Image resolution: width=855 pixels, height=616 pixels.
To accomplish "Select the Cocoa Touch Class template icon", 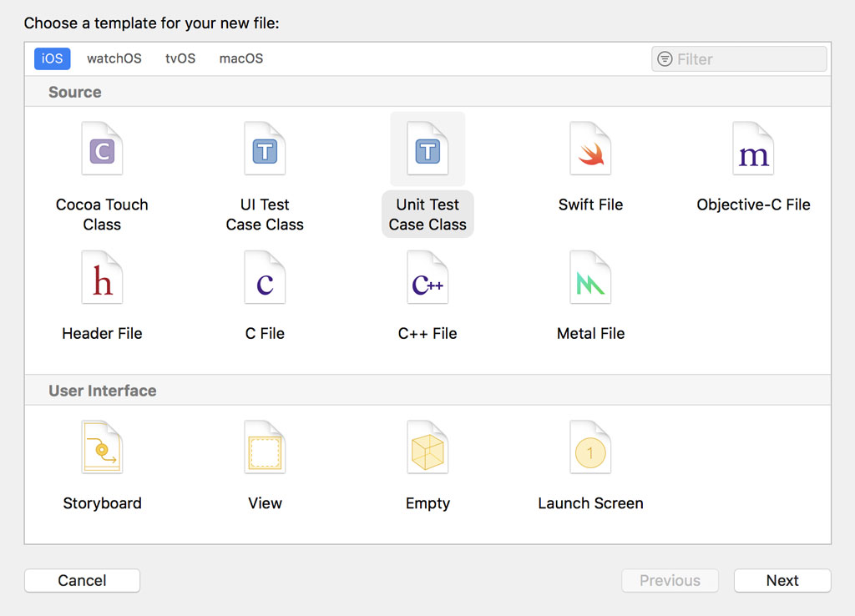I will [x=102, y=149].
